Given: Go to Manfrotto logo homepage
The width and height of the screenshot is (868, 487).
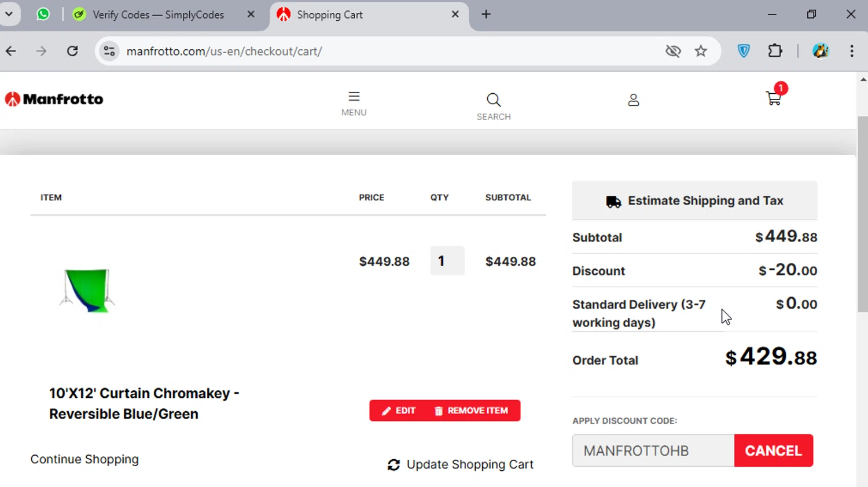Looking at the screenshot, I should [x=54, y=99].
